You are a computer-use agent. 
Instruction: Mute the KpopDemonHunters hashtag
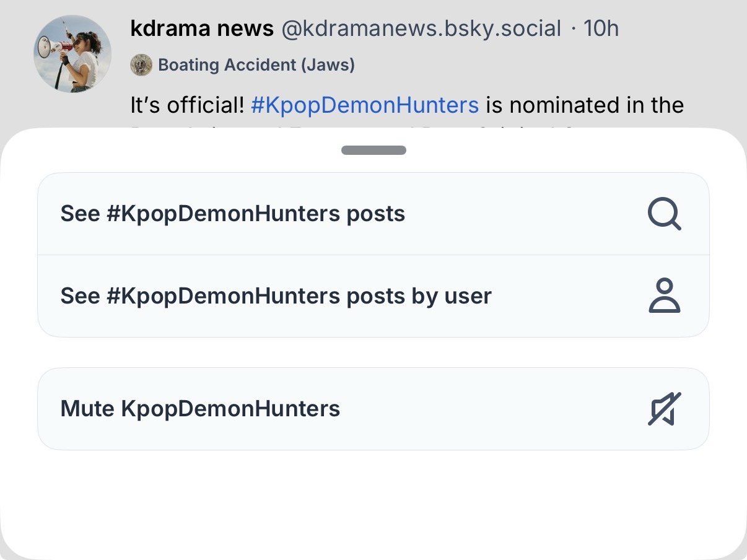(x=200, y=409)
